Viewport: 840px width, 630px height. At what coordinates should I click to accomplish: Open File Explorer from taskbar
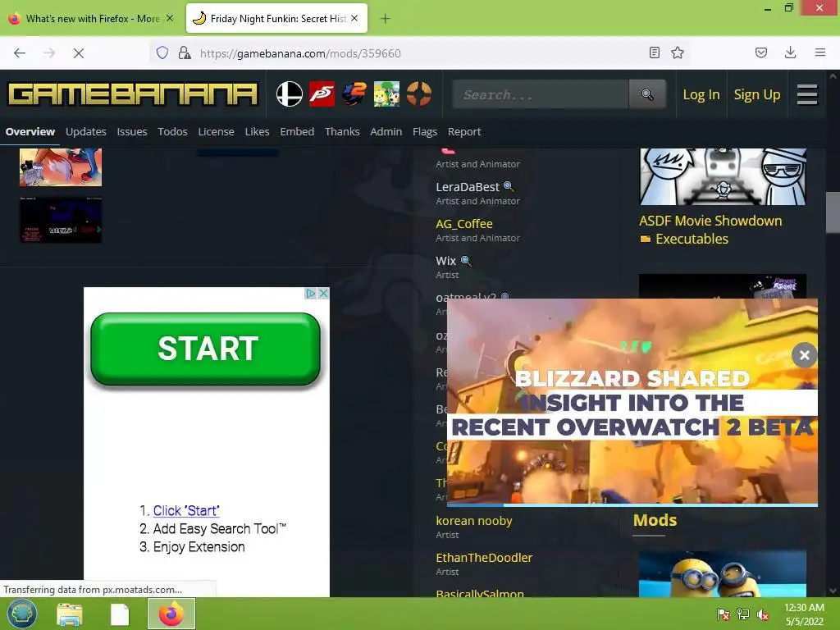pyautogui.click(x=70, y=614)
